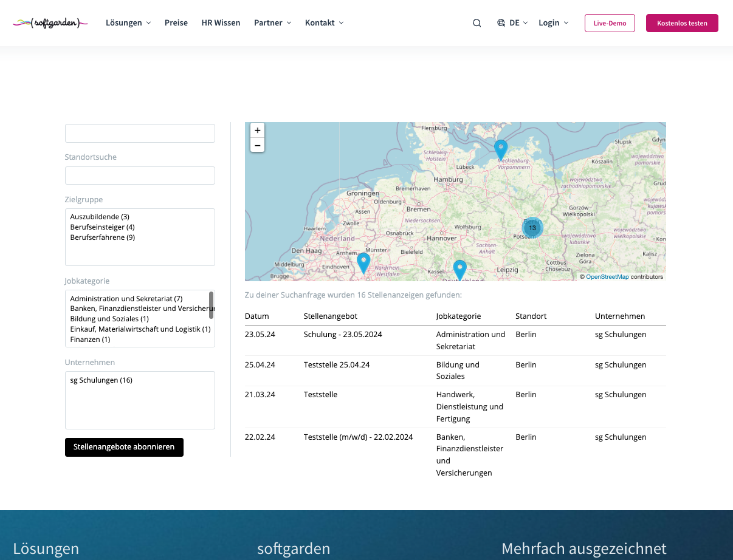
Task: Click the map cluster marker showing 13
Action: pyautogui.click(x=532, y=228)
